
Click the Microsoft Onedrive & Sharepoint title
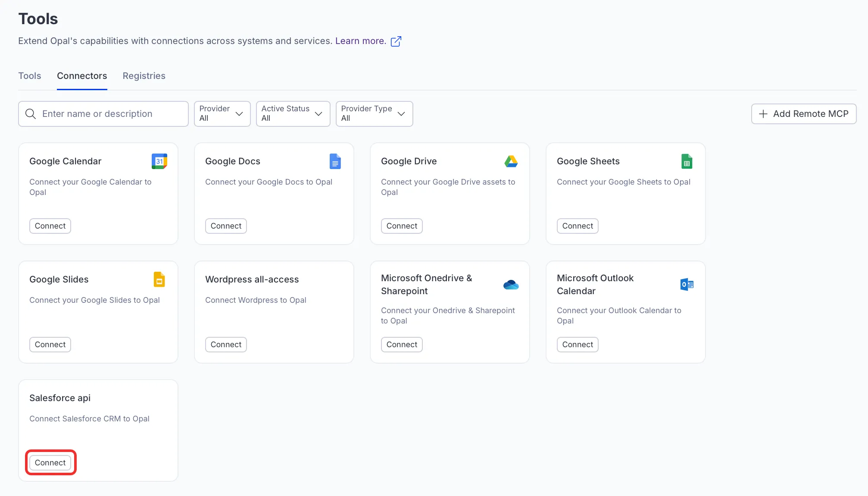click(x=427, y=285)
